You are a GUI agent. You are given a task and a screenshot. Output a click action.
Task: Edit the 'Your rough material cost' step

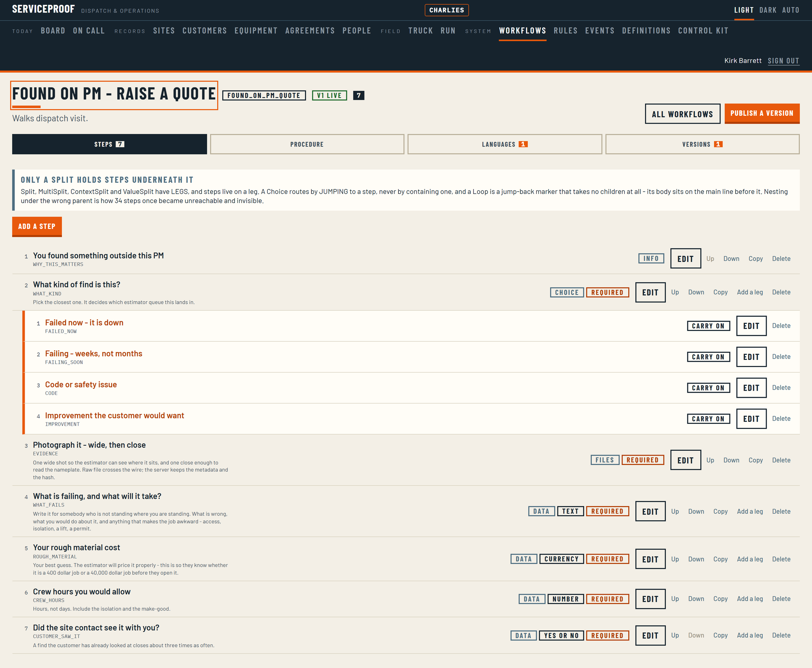pos(650,559)
